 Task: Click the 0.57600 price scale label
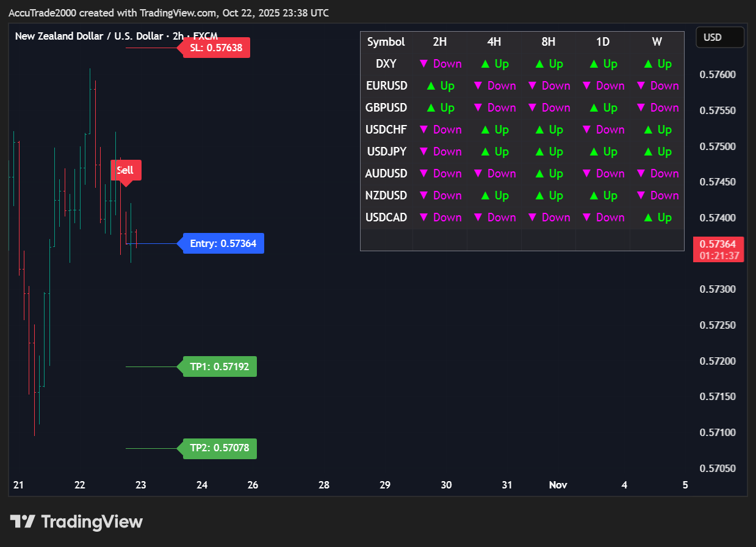pyautogui.click(x=718, y=74)
